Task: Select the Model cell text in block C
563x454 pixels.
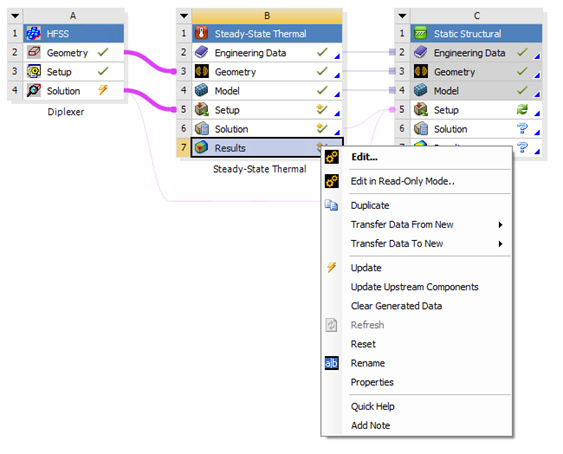Action: [x=446, y=91]
